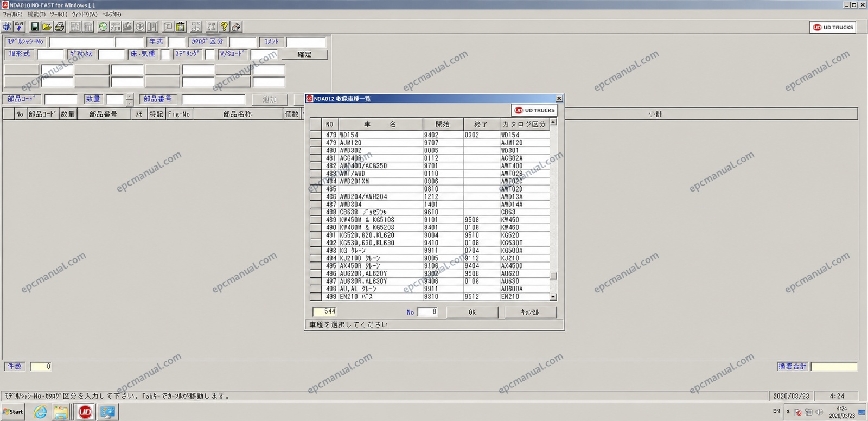The width and height of the screenshot is (868, 421).
Task: Close the NDA012 vehicle list dialog
Action: point(559,98)
